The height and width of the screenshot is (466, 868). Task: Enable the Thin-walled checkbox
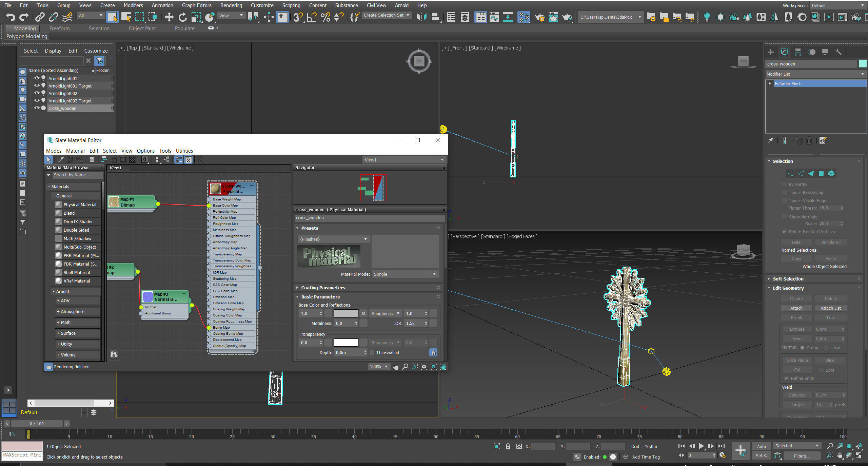(372, 352)
